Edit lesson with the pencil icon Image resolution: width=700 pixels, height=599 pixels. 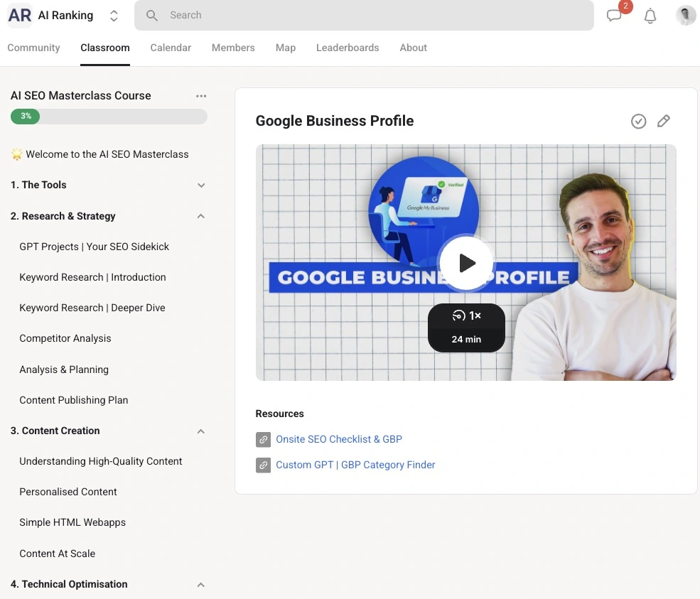(x=663, y=121)
